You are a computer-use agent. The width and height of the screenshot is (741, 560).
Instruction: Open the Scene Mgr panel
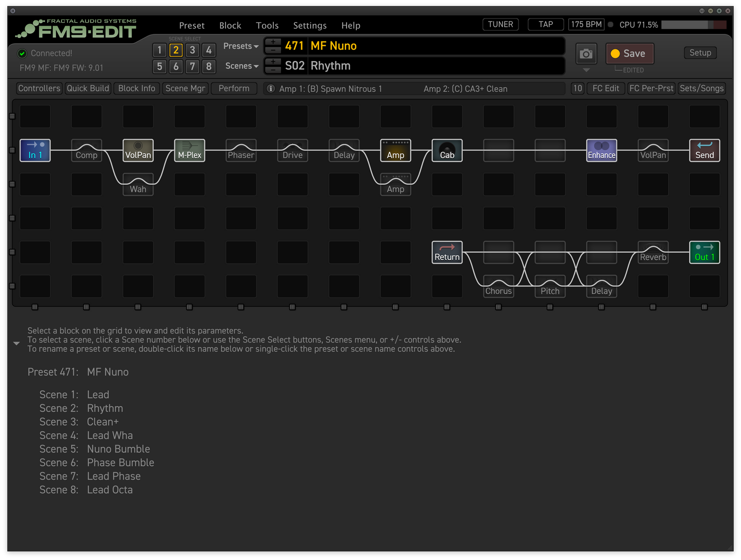coord(185,88)
